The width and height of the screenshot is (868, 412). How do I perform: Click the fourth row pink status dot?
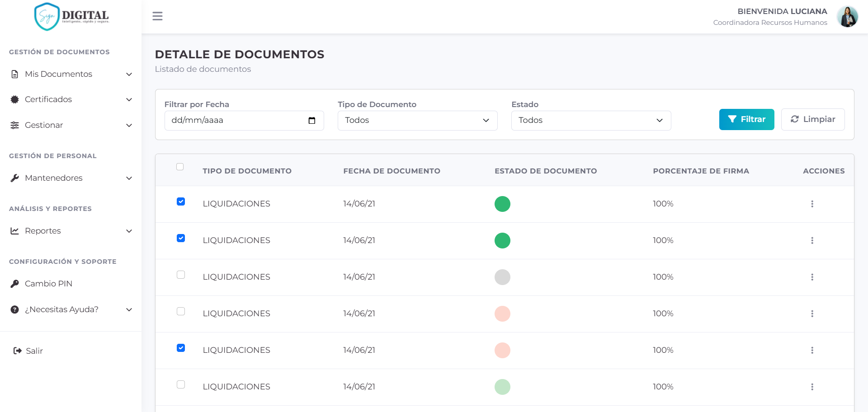pos(502,314)
